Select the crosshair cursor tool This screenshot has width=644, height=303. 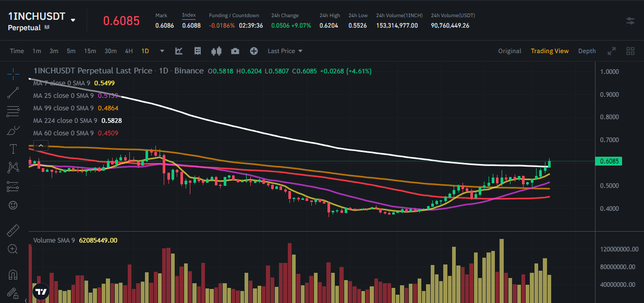tap(13, 73)
